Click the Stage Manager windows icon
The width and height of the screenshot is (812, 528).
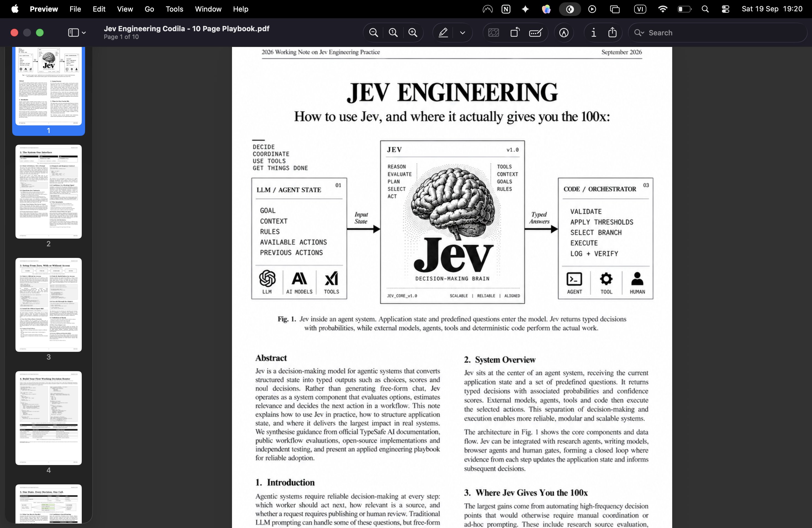[615, 9]
